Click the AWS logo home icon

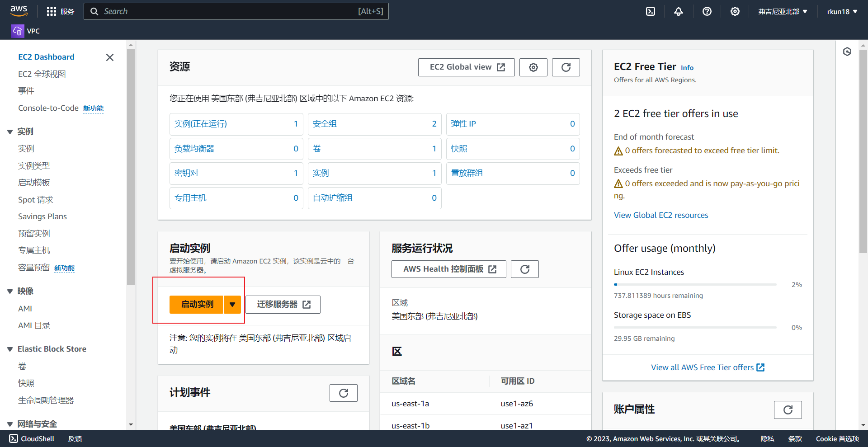point(19,11)
